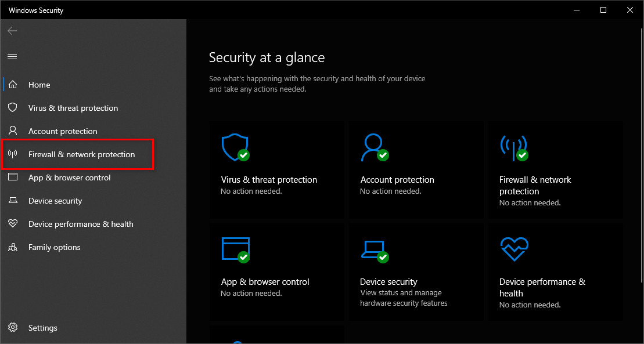Click the family people icon in sidebar
The height and width of the screenshot is (344, 644).
(x=13, y=247)
